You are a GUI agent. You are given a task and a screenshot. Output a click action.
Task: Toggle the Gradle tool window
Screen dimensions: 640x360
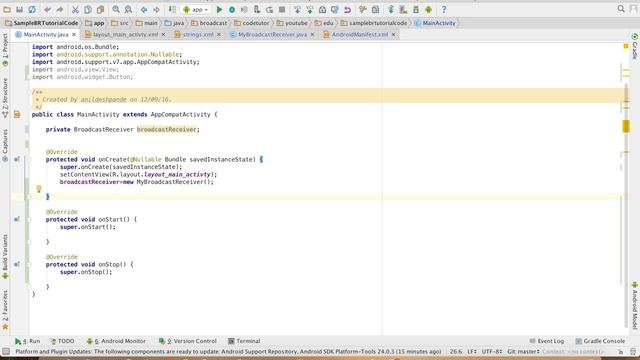point(635,47)
